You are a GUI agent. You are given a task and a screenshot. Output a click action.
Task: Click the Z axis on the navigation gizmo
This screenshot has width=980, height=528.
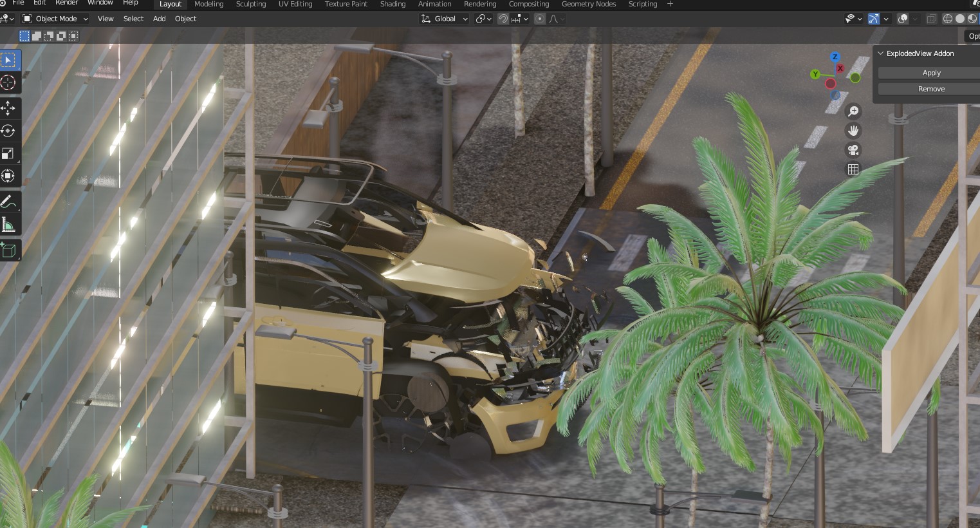(x=835, y=56)
